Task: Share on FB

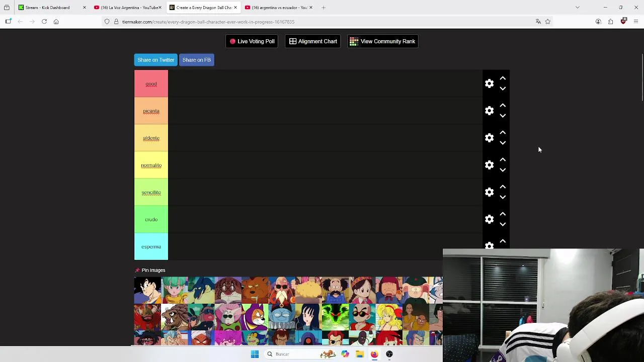Action: 197,60
